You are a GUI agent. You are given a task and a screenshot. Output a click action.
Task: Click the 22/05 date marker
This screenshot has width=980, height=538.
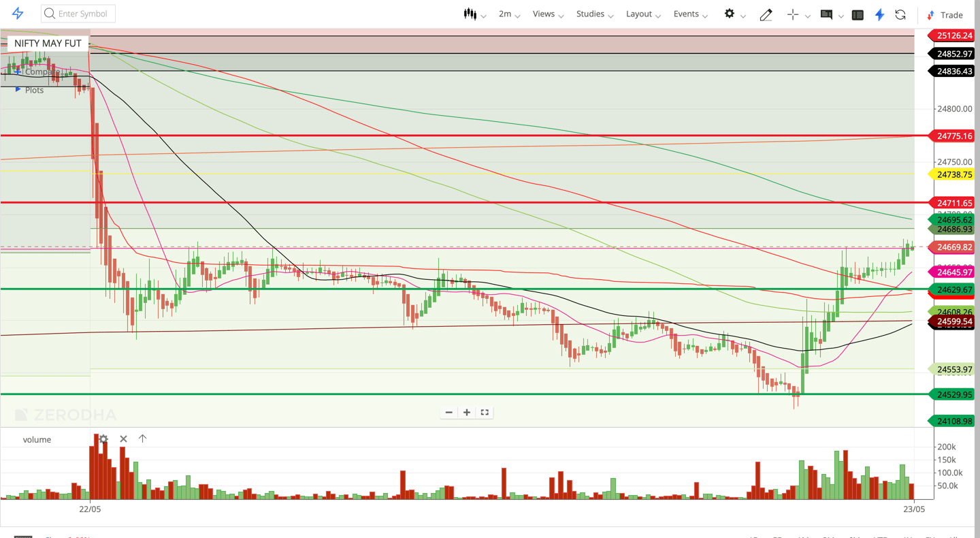[x=90, y=509]
